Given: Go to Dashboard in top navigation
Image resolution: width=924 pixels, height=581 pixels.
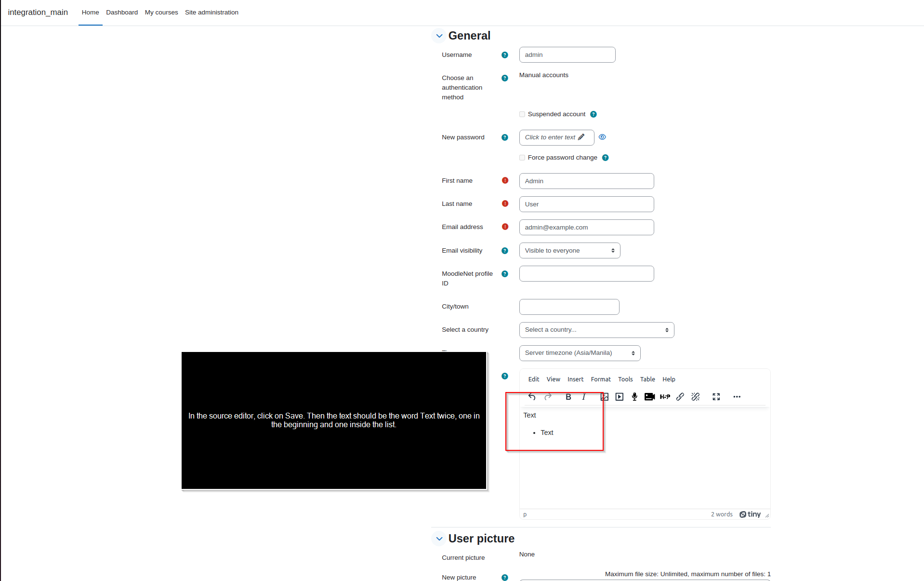Looking at the screenshot, I should [122, 13].
